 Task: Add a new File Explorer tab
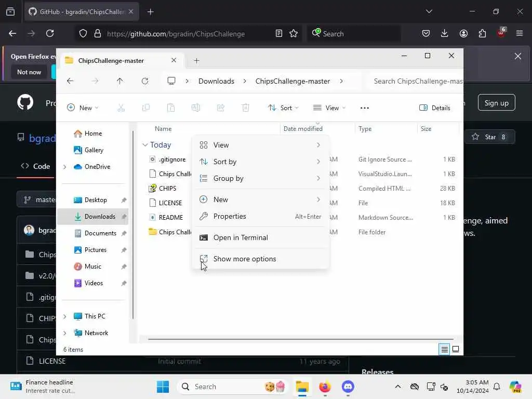(196, 61)
